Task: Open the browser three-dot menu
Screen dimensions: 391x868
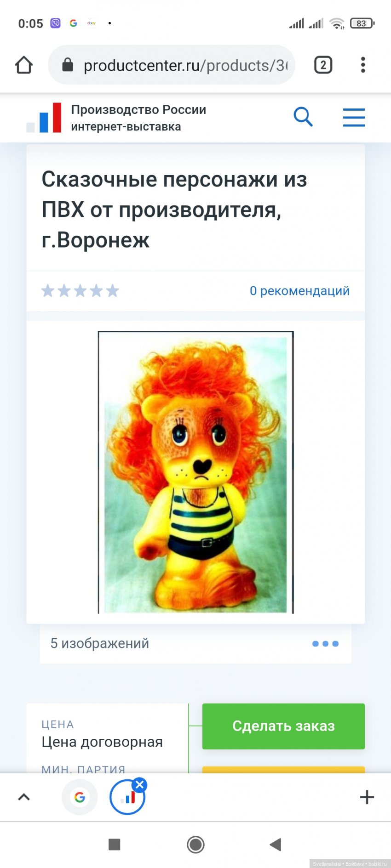Action: point(363,65)
